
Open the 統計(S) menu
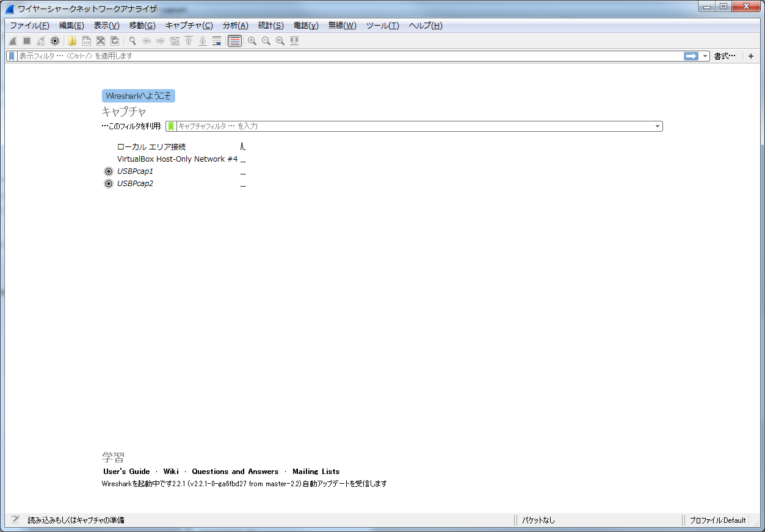click(x=271, y=26)
